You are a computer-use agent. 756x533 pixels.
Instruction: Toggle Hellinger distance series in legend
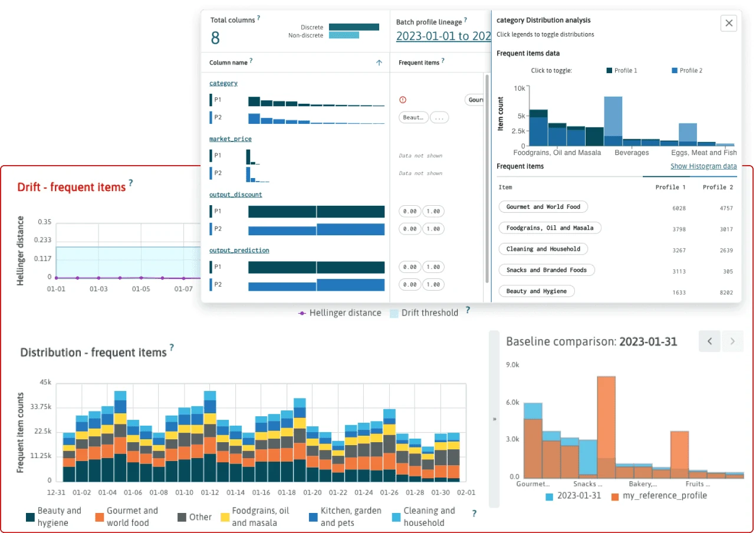coord(340,313)
